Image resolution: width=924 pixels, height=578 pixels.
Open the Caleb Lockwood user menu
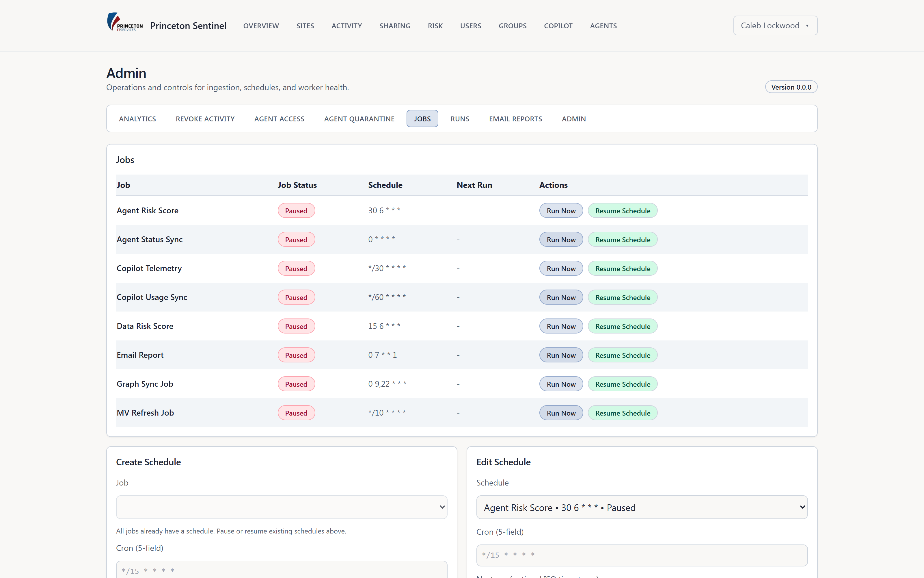(775, 26)
